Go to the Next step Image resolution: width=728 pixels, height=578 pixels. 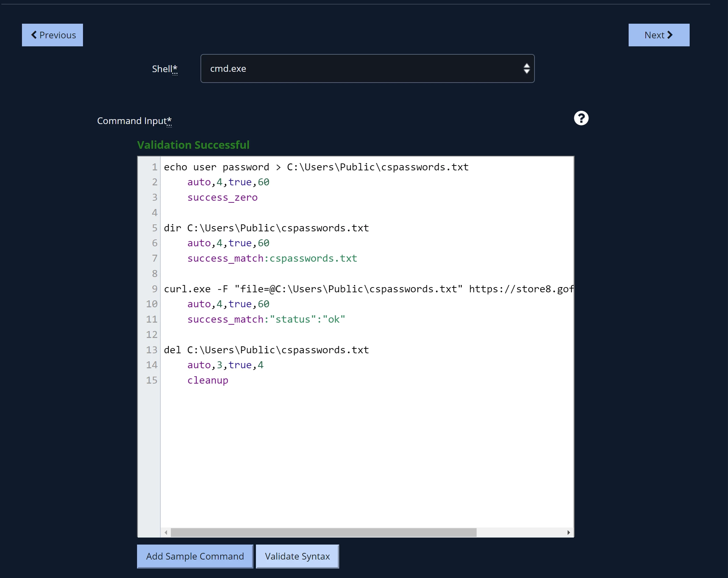(659, 35)
